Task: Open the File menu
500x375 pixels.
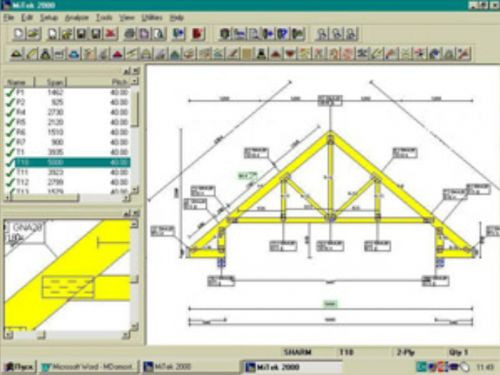Action: pyautogui.click(x=9, y=18)
